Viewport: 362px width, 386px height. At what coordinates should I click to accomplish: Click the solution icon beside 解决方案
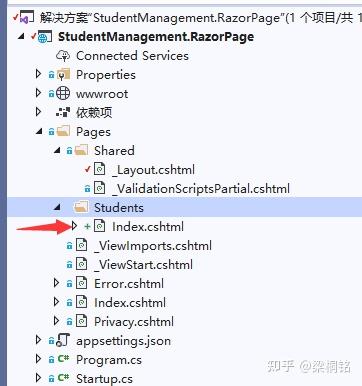pyautogui.click(x=27, y=17)
